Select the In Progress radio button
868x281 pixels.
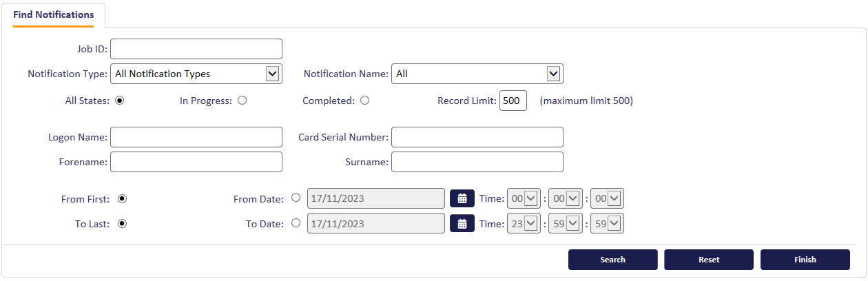(242, 101)
